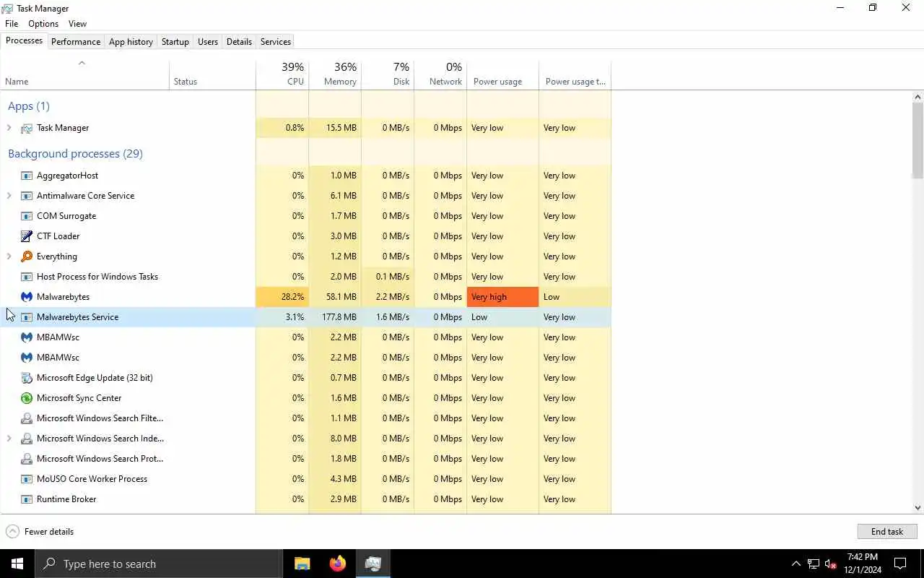Open Firefox from the taskbar

pos(337,564)
